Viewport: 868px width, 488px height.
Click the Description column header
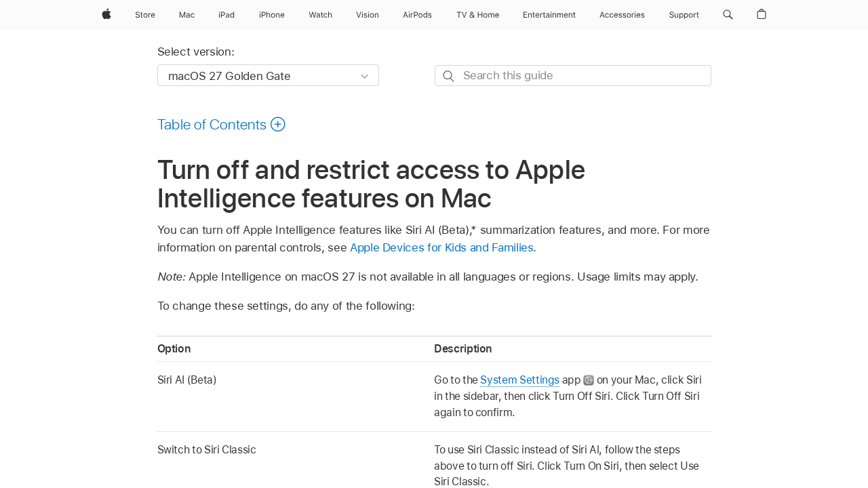point(462,348)
